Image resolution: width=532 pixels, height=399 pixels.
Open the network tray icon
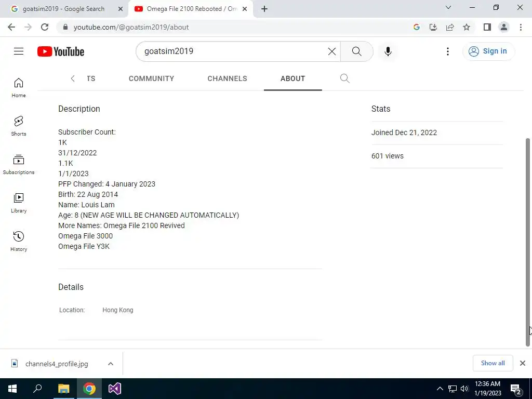click(453, 389)
